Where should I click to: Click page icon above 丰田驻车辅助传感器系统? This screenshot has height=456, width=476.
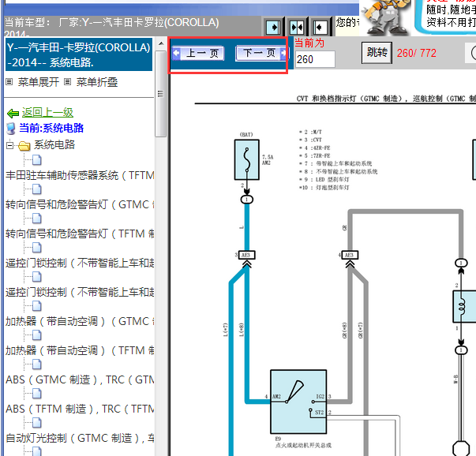click(x=37, y=160)
